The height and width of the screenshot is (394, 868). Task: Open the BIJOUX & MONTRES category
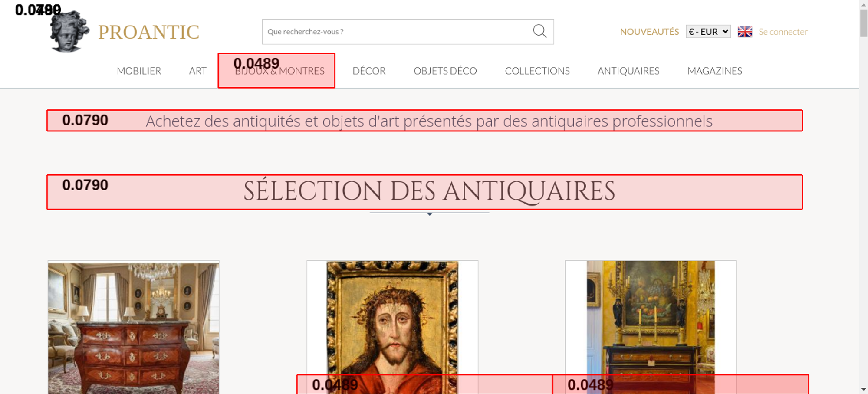pos(279,71)
